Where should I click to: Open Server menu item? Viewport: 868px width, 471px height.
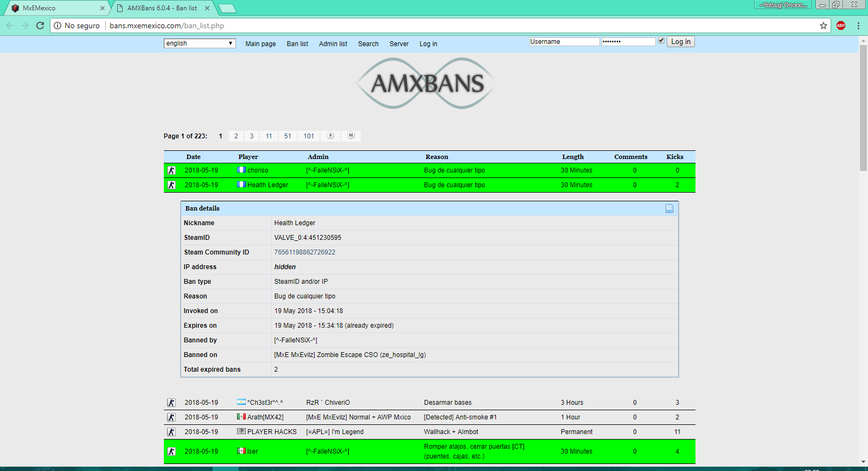399,44
